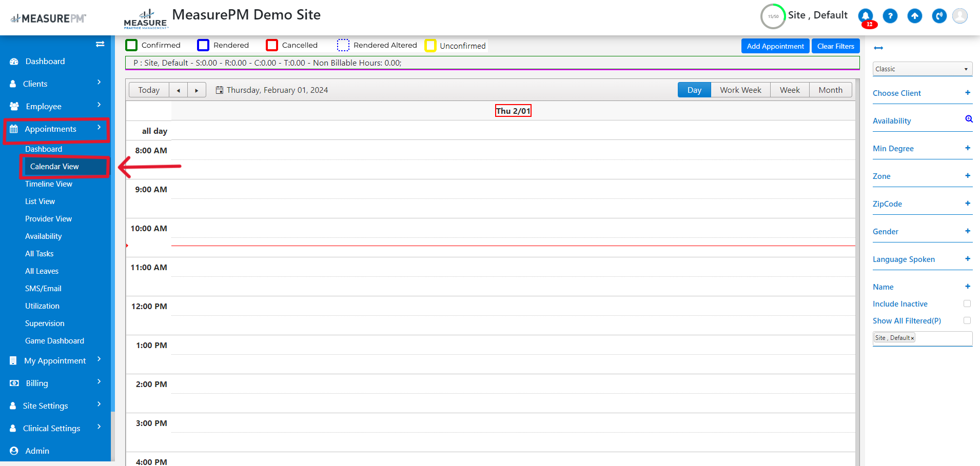Image resolution: width=980 pixels, height=466 pixels.
Task: Switch to Day view tab
Action: (x=694, y=90)
